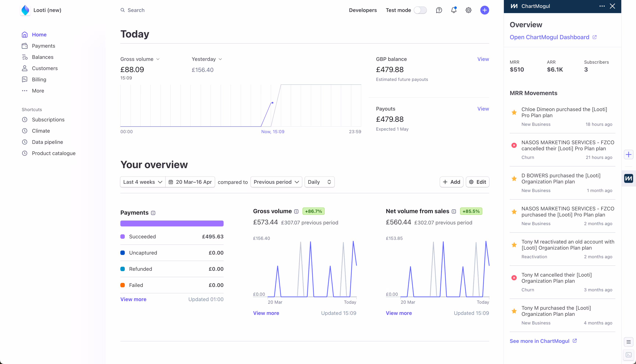636x364 pixels.
Task: Open ChartMogul panel three-dots menu
Action: click(602, 6)
